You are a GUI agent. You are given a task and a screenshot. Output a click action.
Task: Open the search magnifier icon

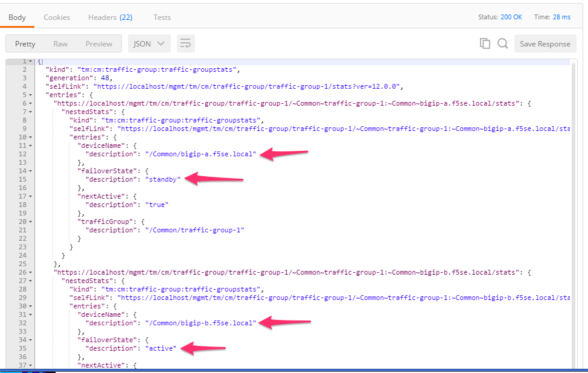click(502, 43)
